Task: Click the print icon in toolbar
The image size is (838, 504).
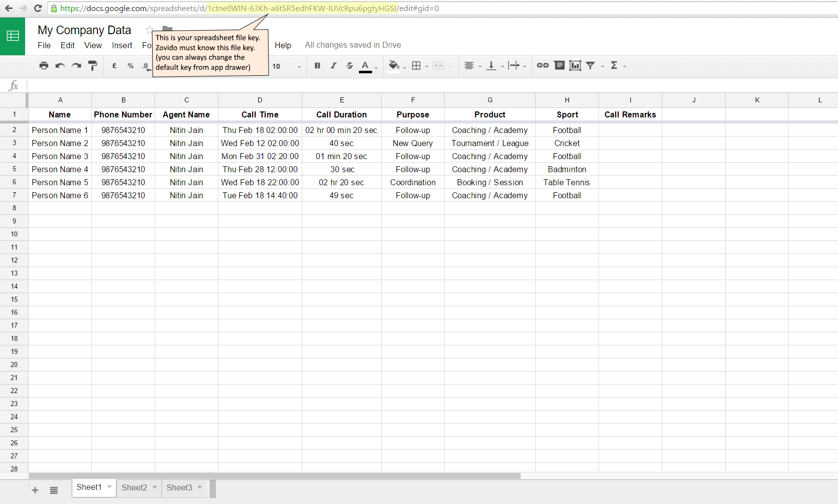Action: tap(44, 66)
